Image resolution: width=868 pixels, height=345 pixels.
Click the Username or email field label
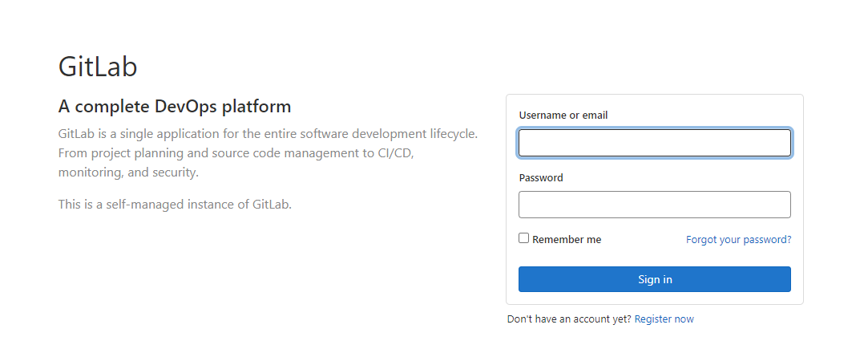coord(563,116)
